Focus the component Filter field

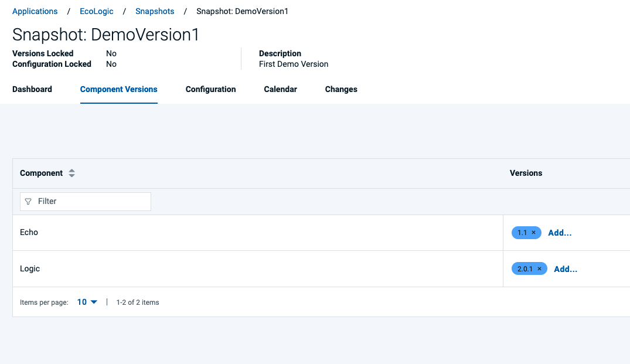[x=86, y=201]
